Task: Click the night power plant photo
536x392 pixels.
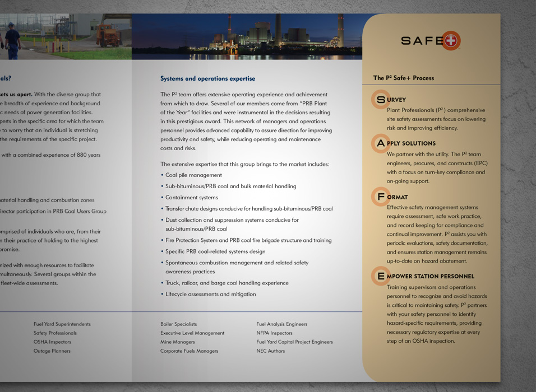Action: point(247,36)
